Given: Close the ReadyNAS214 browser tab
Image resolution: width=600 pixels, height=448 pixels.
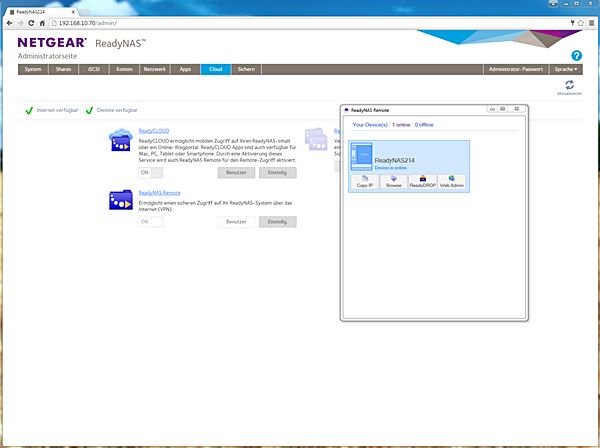Looking at the screenshot, I should click(x=73, y=12).
